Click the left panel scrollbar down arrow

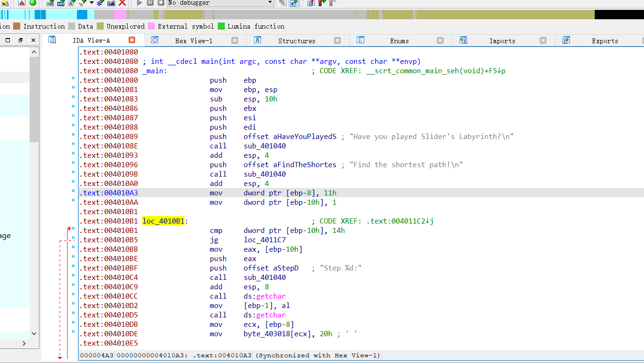click(x=34, y=333)
